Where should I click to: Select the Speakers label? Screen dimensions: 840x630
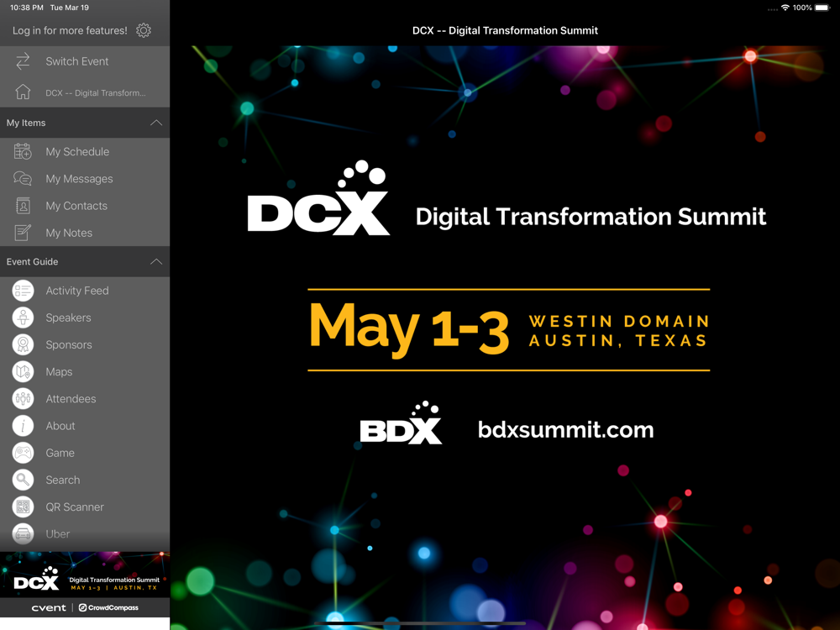tap(69, 318)
